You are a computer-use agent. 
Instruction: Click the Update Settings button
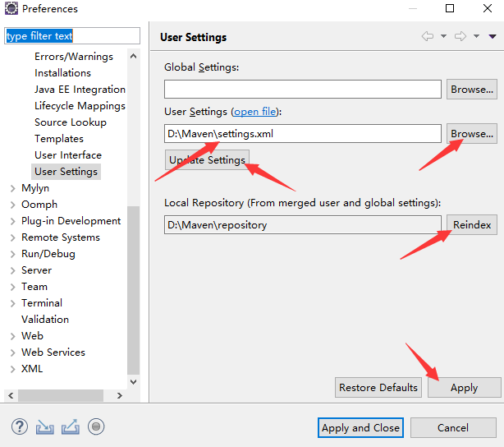(207, 160)
